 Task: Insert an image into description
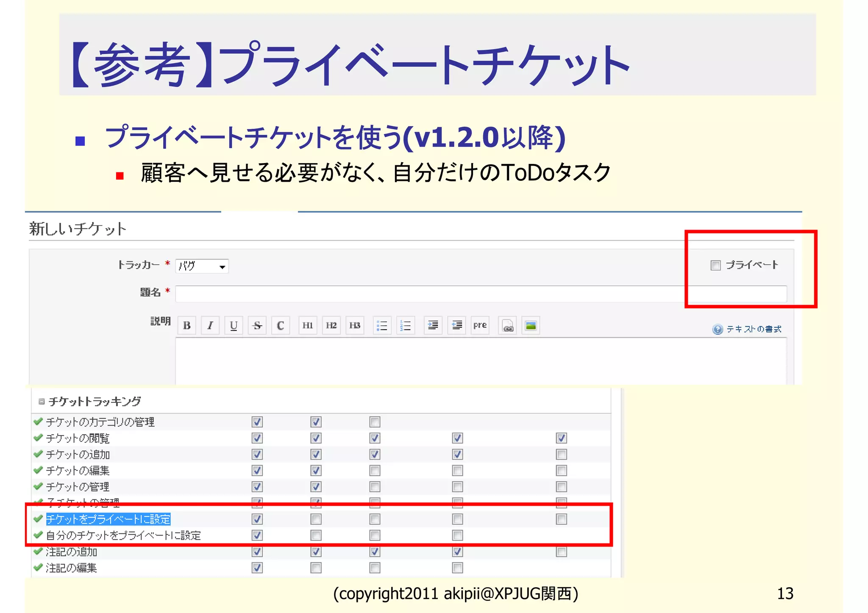[x=531, y=325]
